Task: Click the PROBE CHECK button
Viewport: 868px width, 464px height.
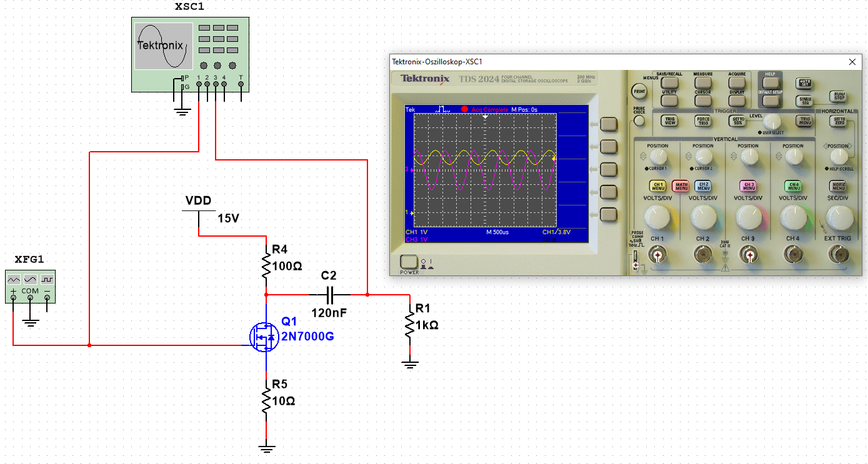Action: (639, 121)
